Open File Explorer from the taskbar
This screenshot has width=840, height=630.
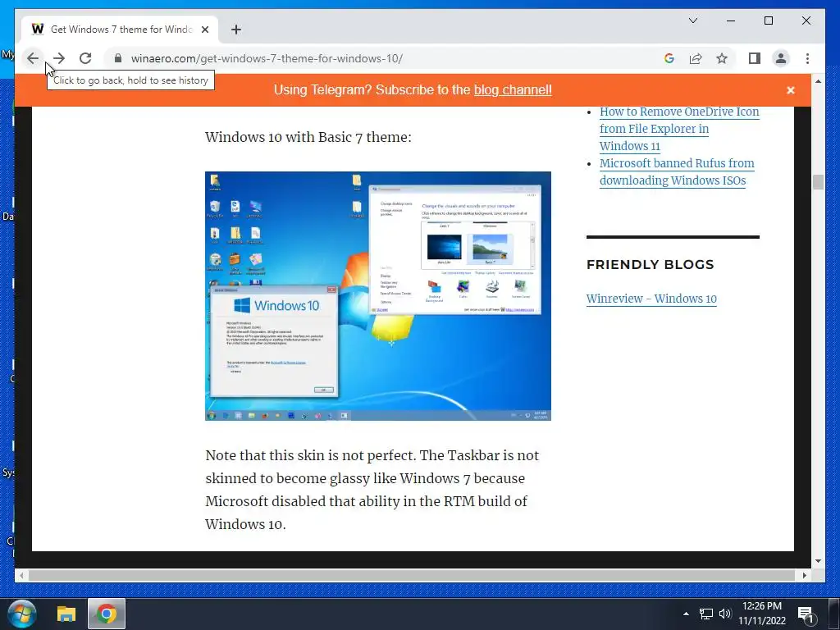pyautogui.click(x=66, y=614)
